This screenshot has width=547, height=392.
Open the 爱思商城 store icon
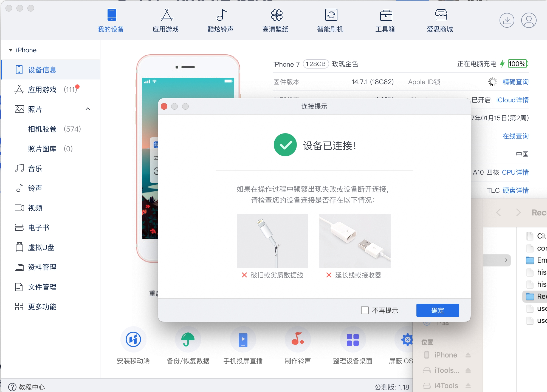click(441, 15)
